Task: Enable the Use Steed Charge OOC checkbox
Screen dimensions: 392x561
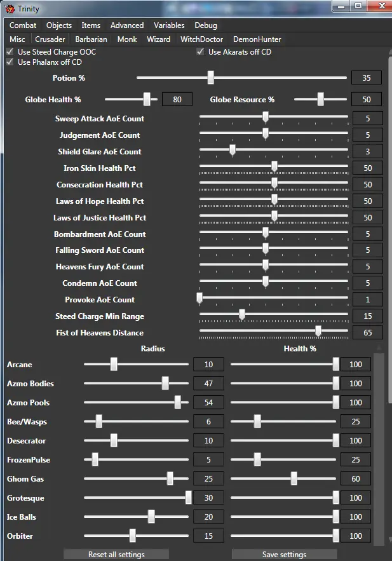Action: [10, 52]
